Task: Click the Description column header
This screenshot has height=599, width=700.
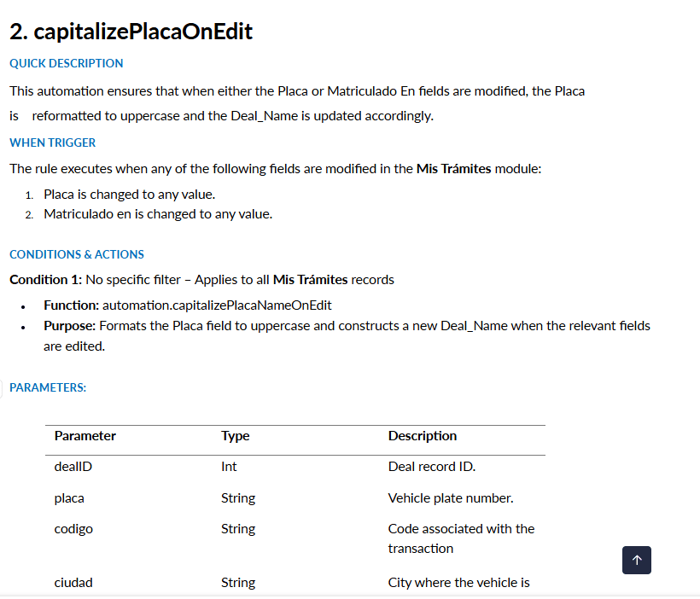Action: click(x=423, y=436)
